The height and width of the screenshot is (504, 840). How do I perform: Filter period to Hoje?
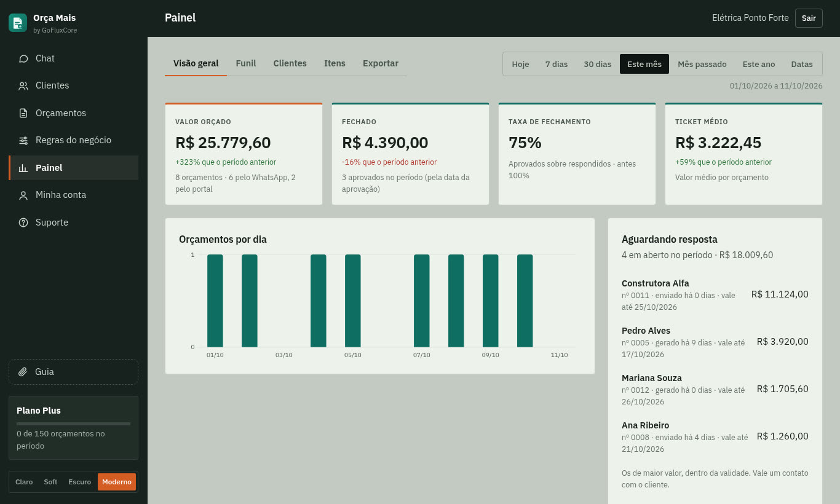click(520, 64)
